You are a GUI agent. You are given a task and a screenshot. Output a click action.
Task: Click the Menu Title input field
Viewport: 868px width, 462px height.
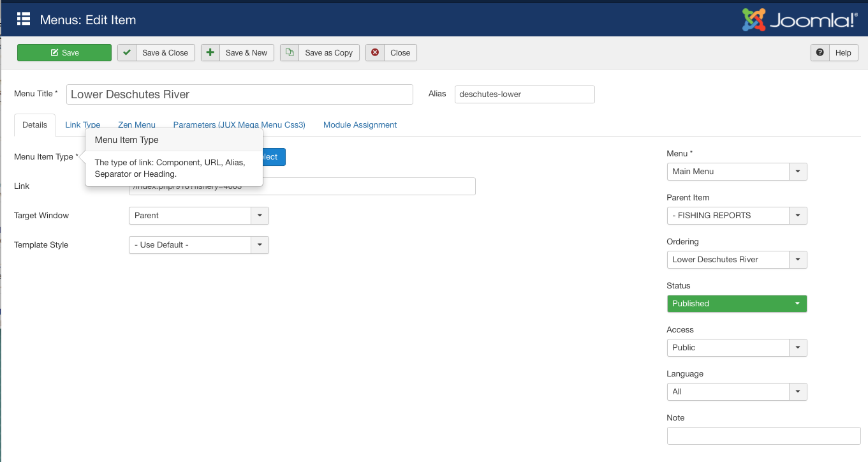[x=240, y=94]
